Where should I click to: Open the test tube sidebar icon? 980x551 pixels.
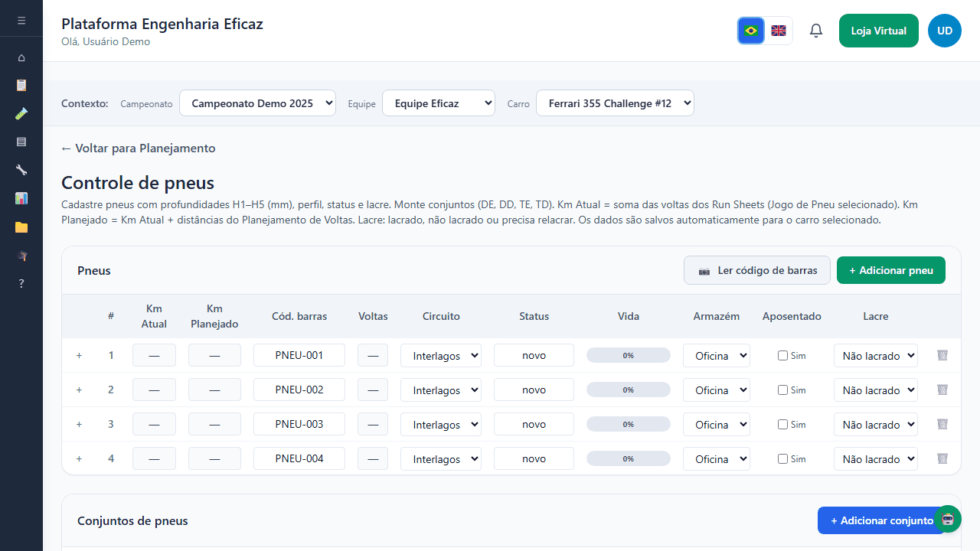click(21, 113)
